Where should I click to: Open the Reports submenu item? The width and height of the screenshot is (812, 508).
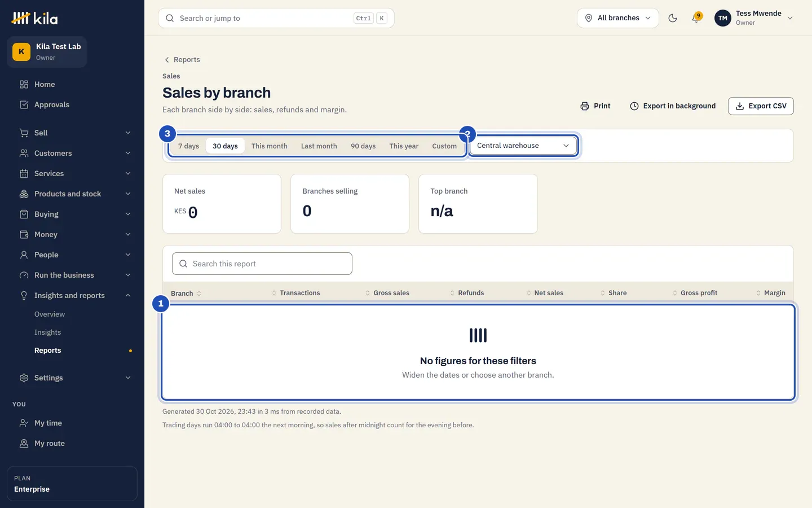click(x=47, y=351)
